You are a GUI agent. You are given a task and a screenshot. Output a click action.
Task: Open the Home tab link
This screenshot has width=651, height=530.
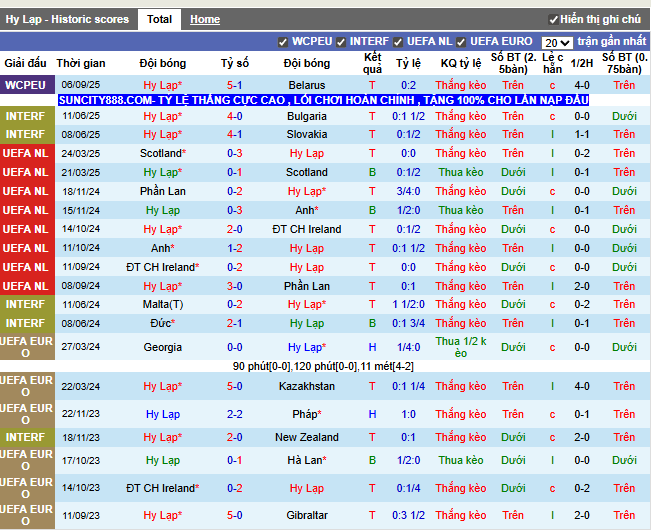[205, 20]
